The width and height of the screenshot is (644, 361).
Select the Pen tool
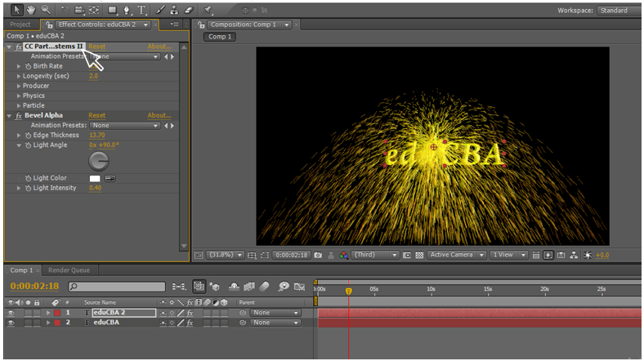[127, 10]
